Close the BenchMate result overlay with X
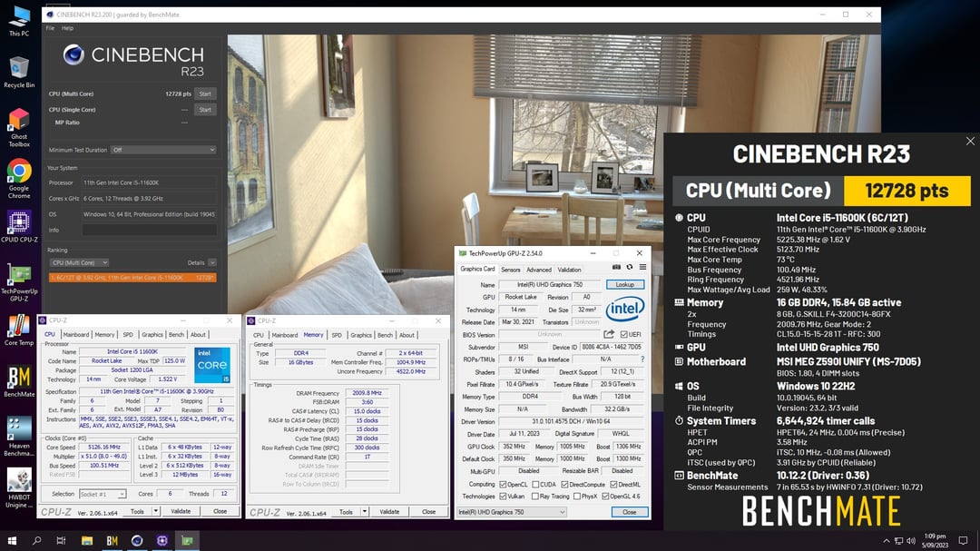This screenshot has height=551, width=980. click(x=970, y=142)
